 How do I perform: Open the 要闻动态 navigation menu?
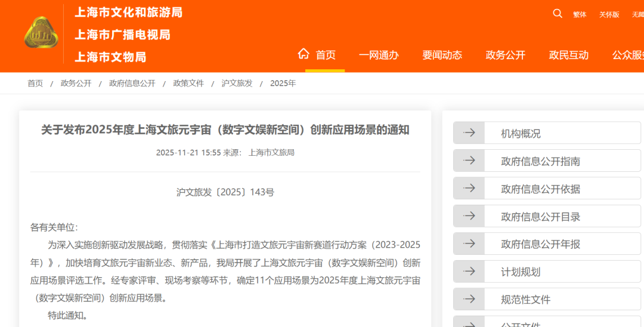pos(442,55)
